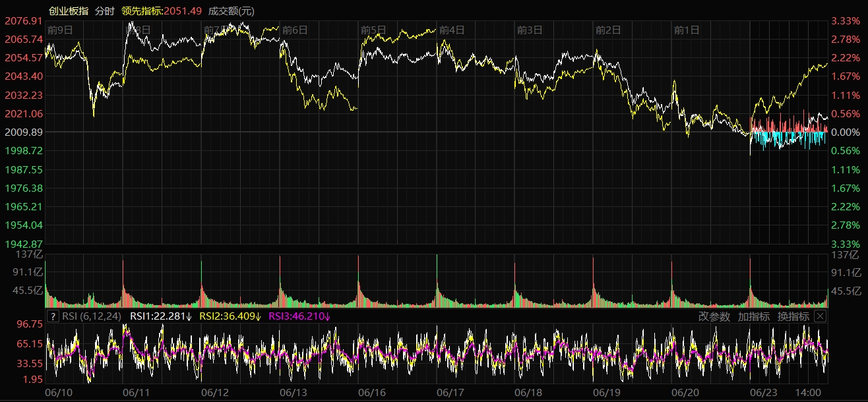Click the 成交额(元) volume label
This screenshot has width=868, height=402.
click(x=231, y=11)
